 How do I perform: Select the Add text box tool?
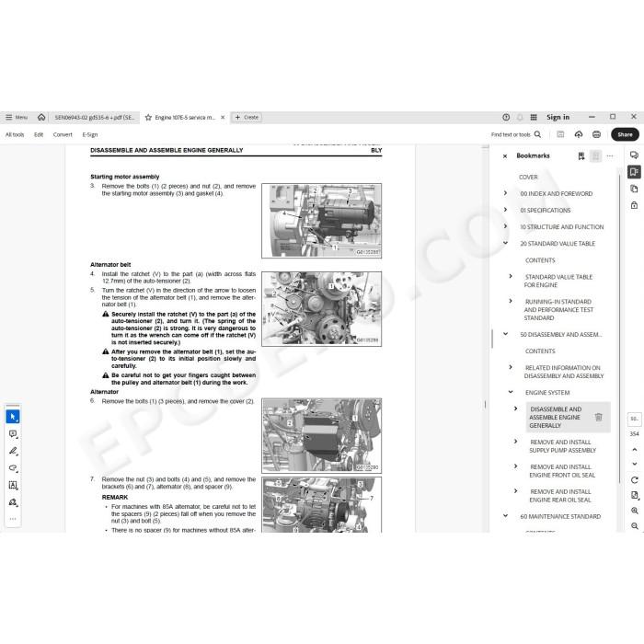click(x=13, y=485)
